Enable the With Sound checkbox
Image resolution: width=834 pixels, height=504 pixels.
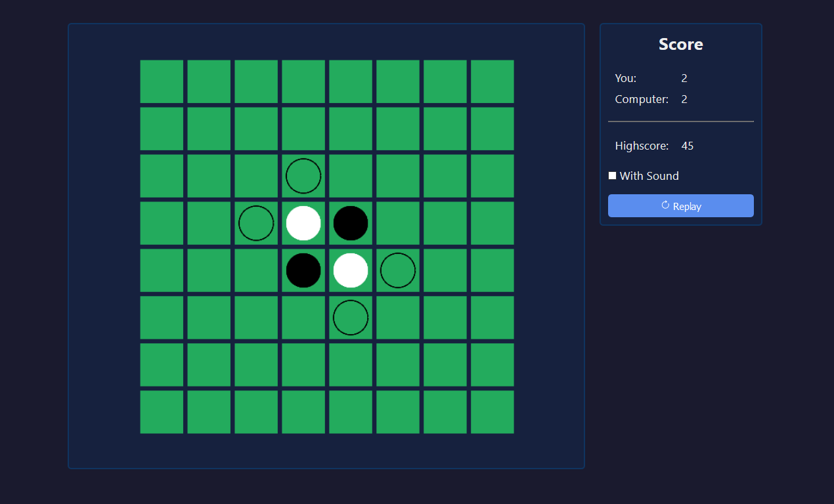pos(612,175)
